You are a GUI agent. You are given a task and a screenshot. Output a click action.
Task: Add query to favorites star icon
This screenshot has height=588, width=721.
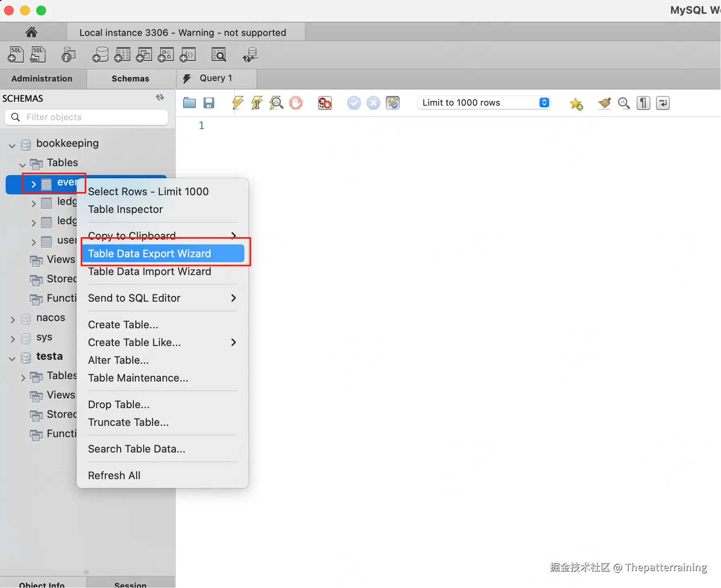(576, 103)
